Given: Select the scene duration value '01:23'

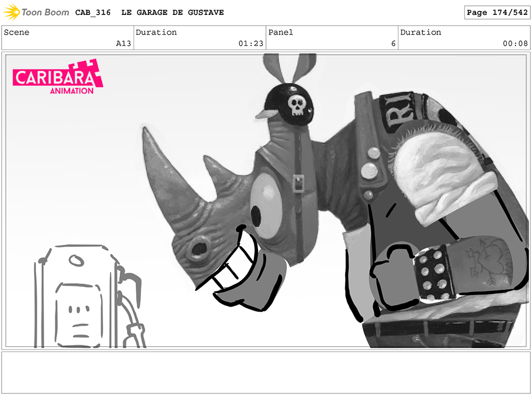Looking at the screenshot, I should pyautogui.click(x=251, y=44).
